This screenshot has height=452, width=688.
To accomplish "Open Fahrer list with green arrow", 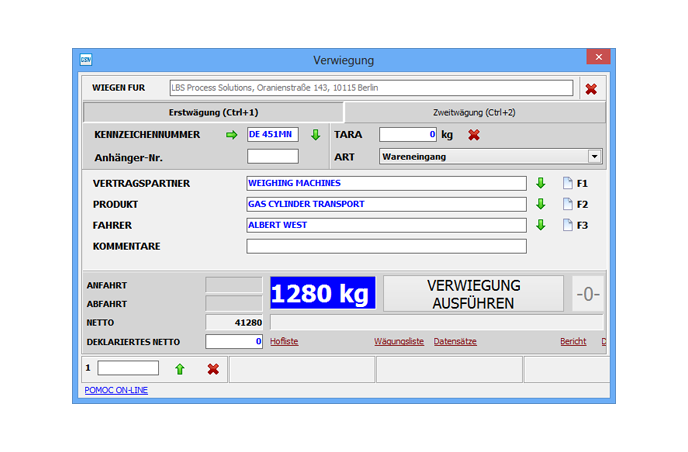I will tap(541, 225).
